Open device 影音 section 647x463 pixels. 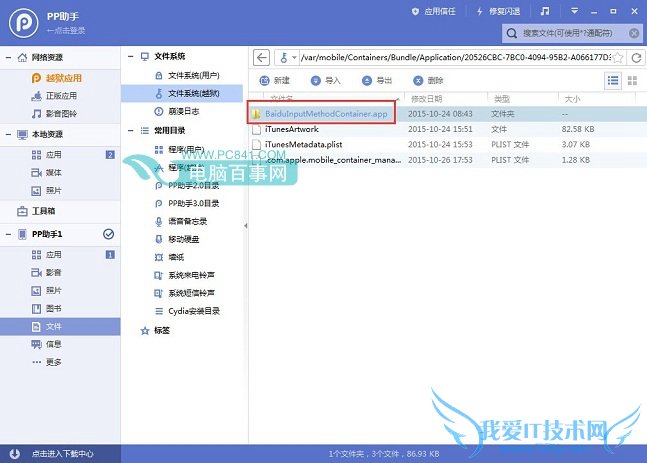[47, 272]
